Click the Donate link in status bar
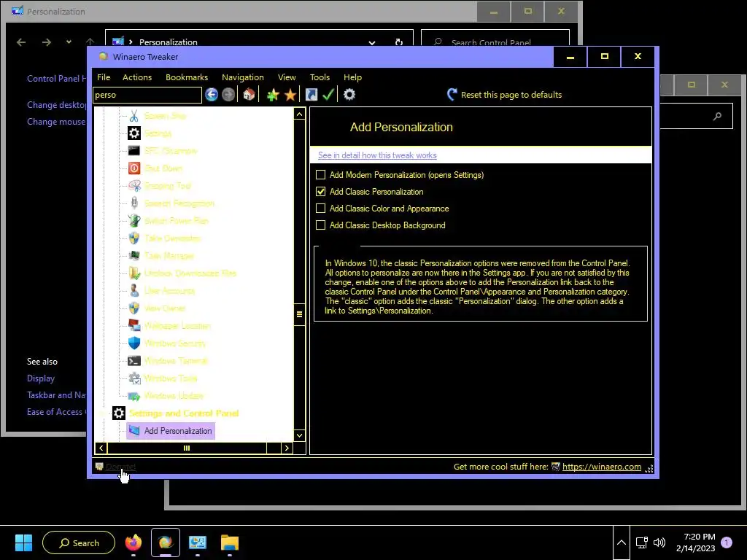Image resolution: width=747 pixels, height=560 pixels. point(120,467)
